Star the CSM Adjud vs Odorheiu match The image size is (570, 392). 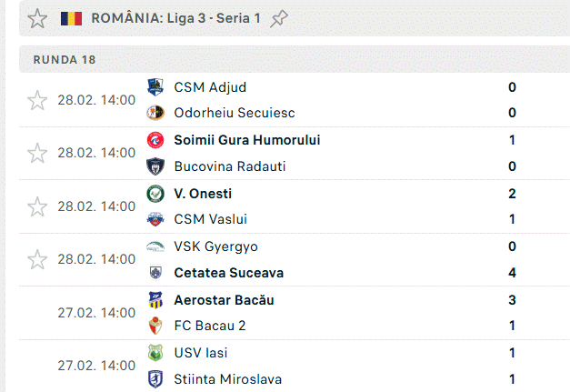click(x=37, y=100)
